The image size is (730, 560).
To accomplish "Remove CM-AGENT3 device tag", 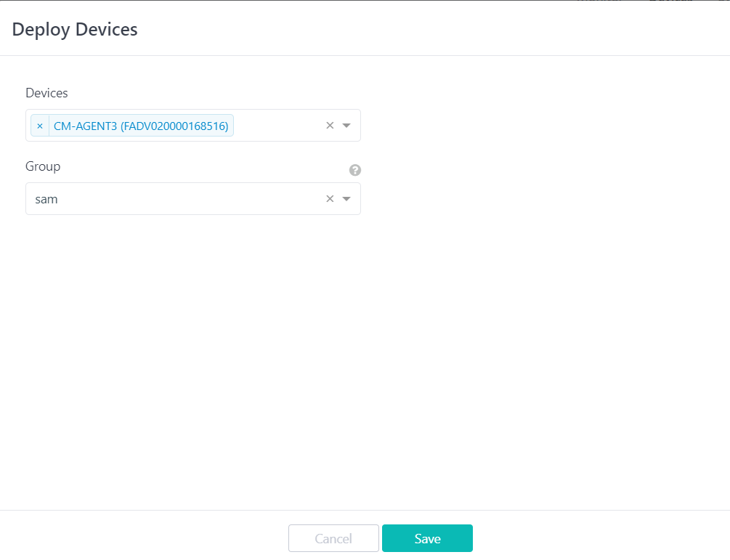I will pyautogui.click(x=40, y=126).
